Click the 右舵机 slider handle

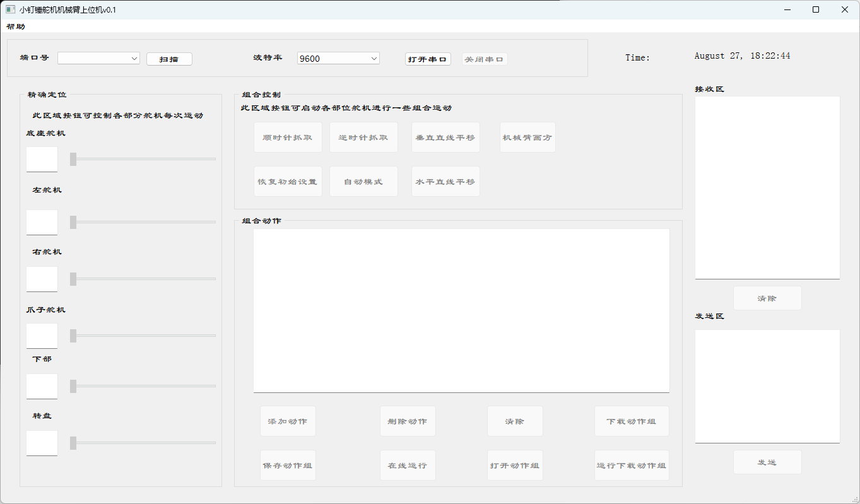tap(73, 279)
